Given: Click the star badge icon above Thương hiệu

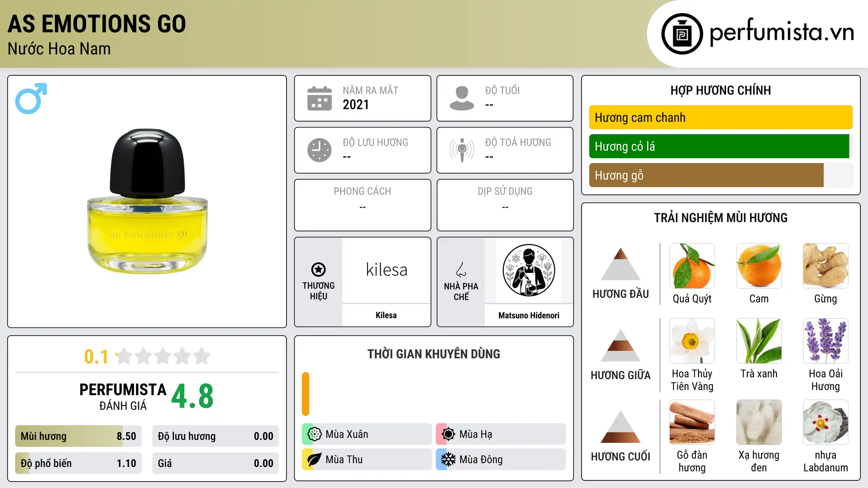Looking at the screenshot, I should click(318, 269).
